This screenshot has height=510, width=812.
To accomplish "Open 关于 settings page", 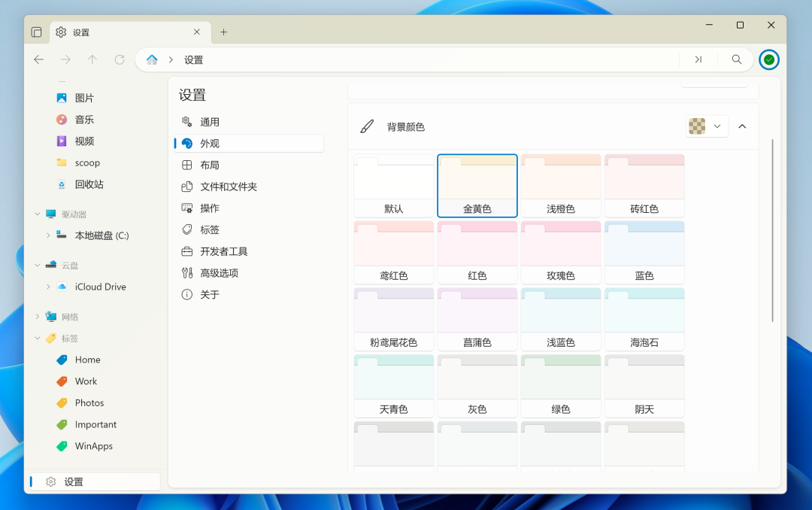I will coord(249,295).
